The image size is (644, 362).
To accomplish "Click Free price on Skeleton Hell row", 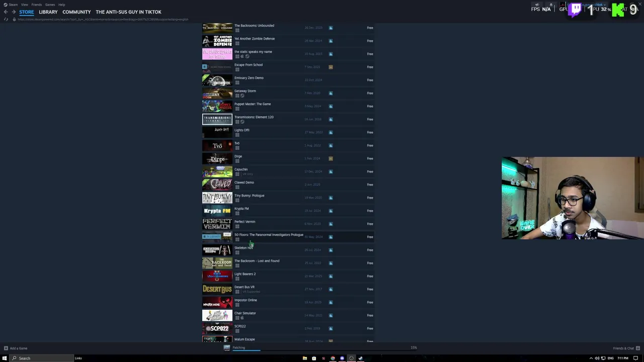I will click(370, 250).
